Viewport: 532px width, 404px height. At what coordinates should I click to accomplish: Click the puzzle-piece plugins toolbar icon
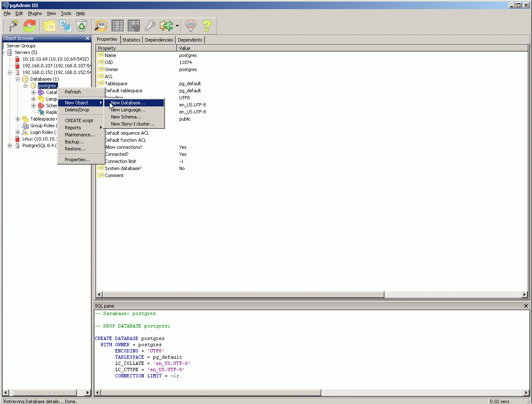[166, 26]
